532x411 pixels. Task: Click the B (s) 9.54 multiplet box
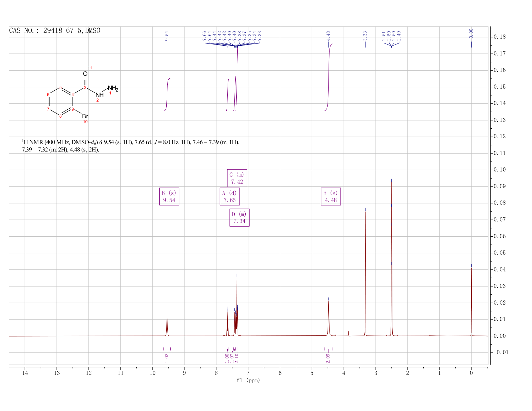click(x=169, y=197)
